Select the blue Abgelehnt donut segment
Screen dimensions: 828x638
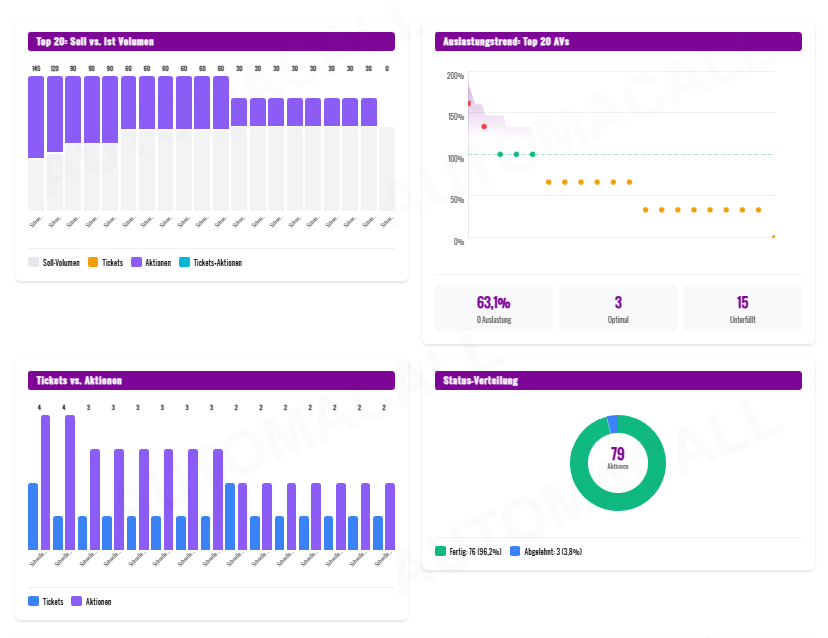coord(612,424)
